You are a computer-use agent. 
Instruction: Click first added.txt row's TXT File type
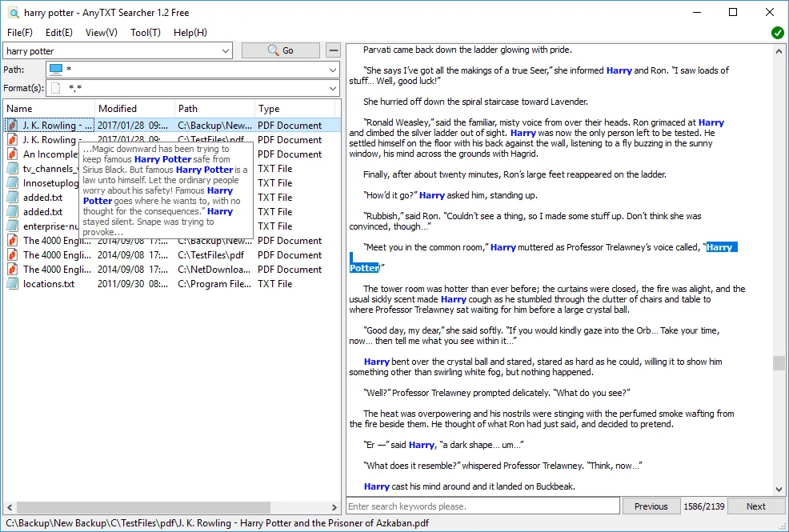click(274, 198)
